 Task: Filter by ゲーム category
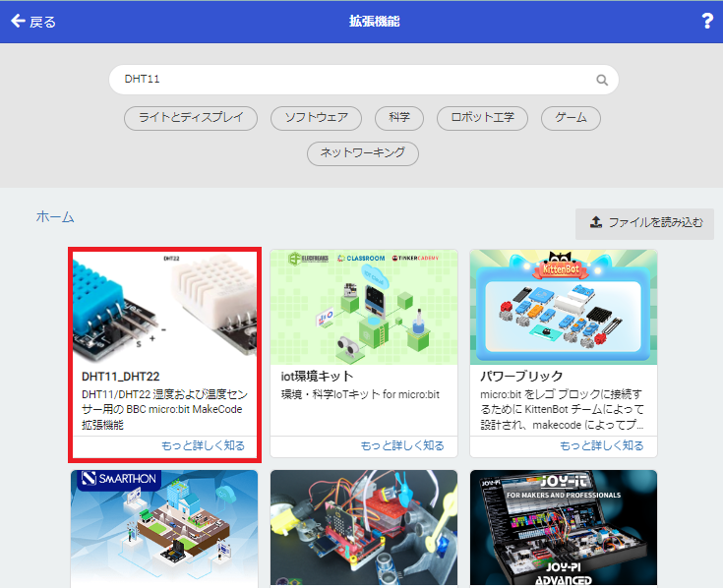pos(571,118)
